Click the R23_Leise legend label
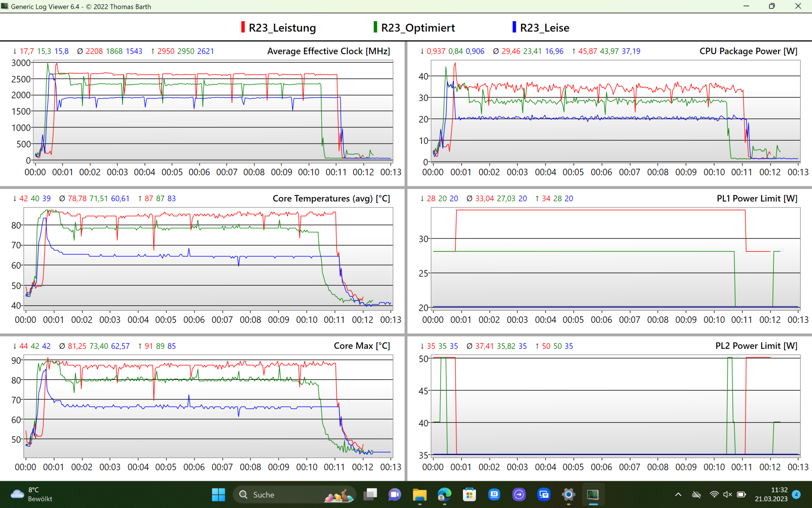Image resolution: width=812 pixels, height=508 pixels. pos(544,28)
